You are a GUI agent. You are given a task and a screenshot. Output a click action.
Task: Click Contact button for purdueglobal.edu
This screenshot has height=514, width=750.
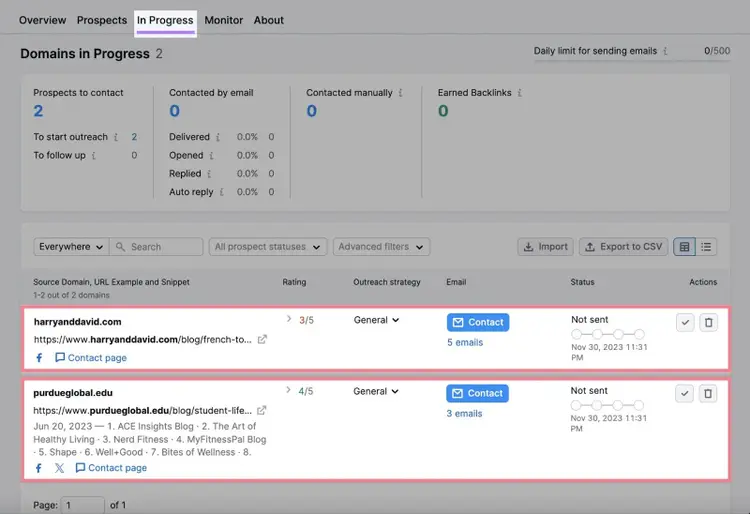[477, 394]
